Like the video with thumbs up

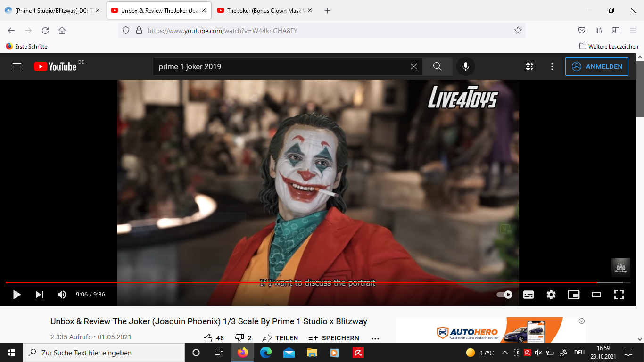pos(214,338)
